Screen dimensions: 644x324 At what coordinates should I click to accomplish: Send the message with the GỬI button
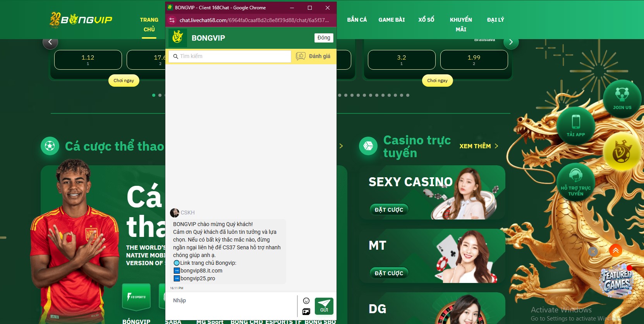click(324, 306)
